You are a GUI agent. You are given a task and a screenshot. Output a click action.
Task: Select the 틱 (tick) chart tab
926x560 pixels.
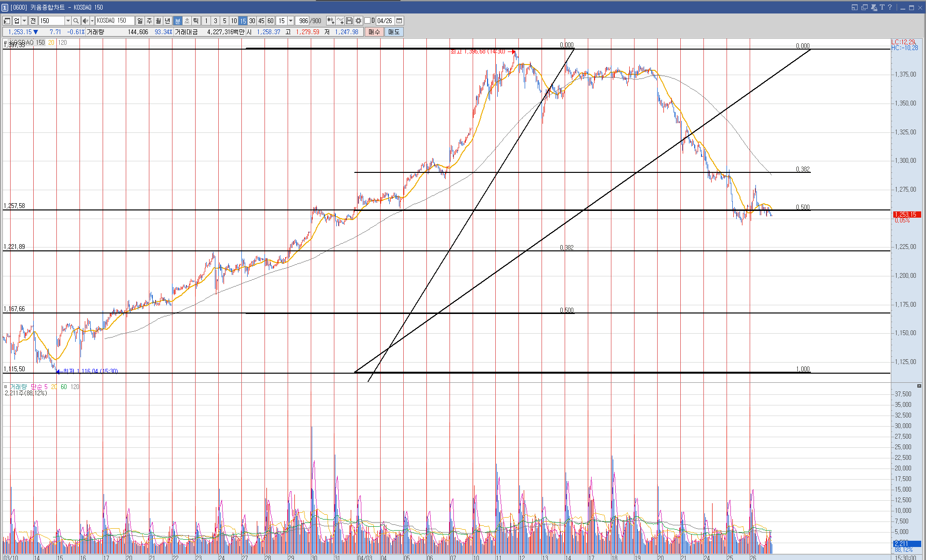(x=196, y=21)
